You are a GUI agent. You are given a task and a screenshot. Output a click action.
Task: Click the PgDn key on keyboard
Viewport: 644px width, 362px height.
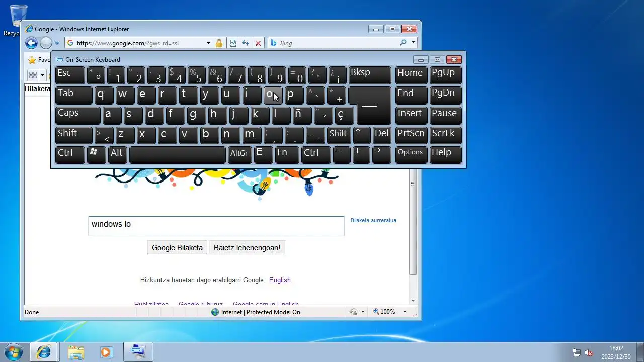445,95
